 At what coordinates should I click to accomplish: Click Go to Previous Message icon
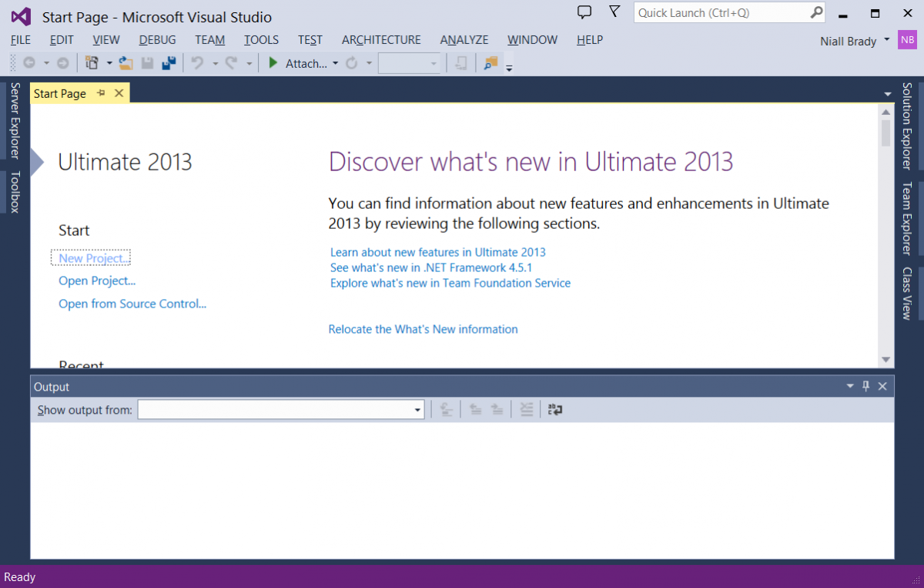coord(476,410)
